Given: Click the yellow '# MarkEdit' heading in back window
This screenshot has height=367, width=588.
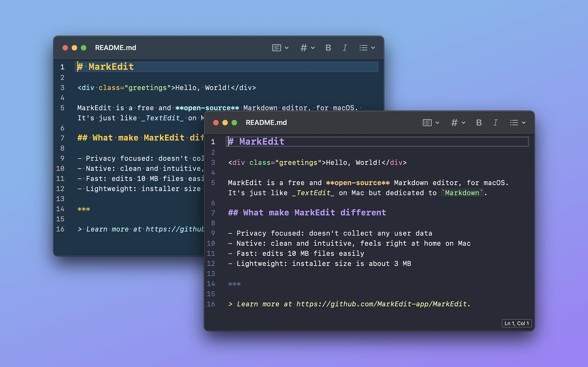Looking at the screenshot, I should [x=106, y=67].
